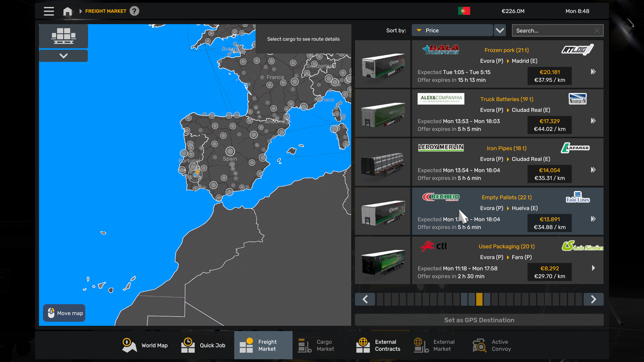Image resolution: width=644 pixels, height=362 pixels.
Task: Click the Freight Market icon at bottom
Action: pyautogui.click(x=246, y=345)
